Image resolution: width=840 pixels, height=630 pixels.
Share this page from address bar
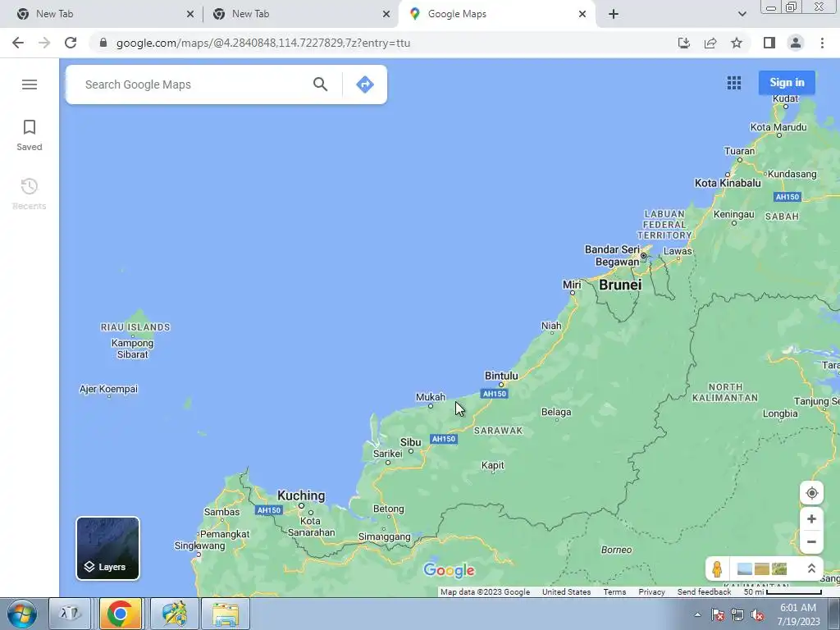point(710,43)
